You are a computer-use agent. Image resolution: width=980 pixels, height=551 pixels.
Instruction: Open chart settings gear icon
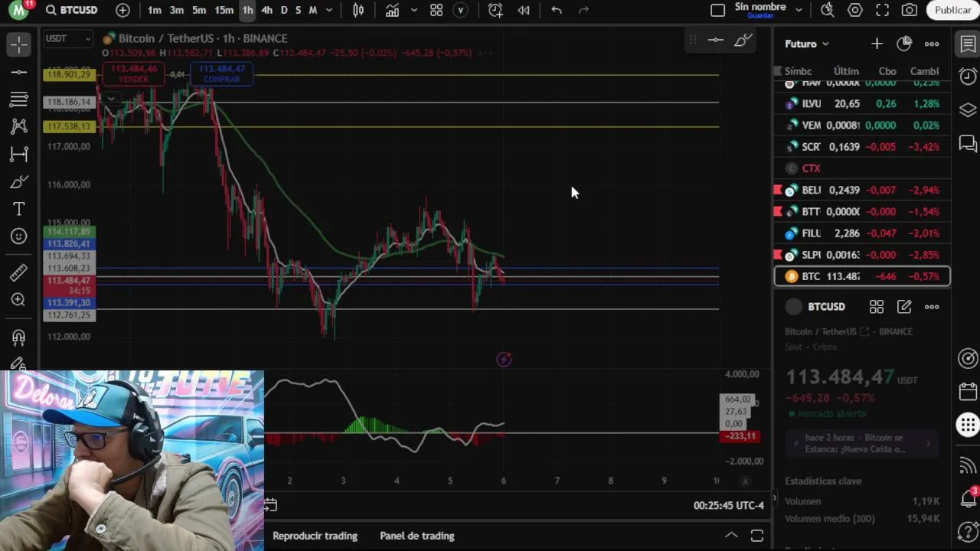click(855, 10)
